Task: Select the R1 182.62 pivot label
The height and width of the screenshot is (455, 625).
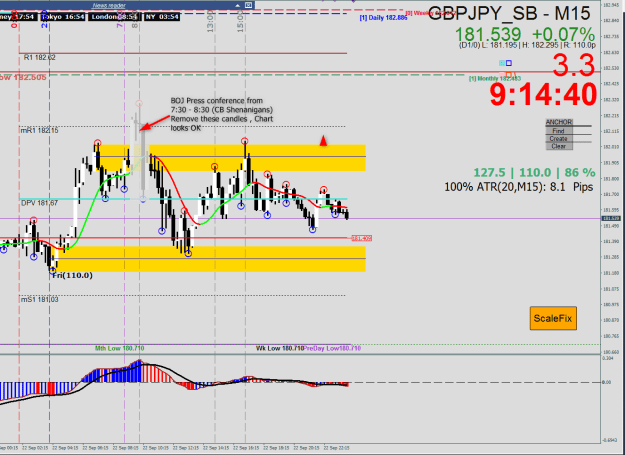Action: click(x=39, y=57)
